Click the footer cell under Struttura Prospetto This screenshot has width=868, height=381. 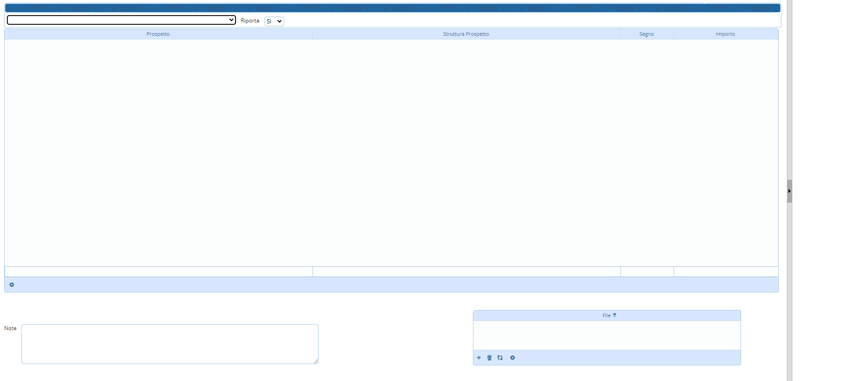coord(467,271)
